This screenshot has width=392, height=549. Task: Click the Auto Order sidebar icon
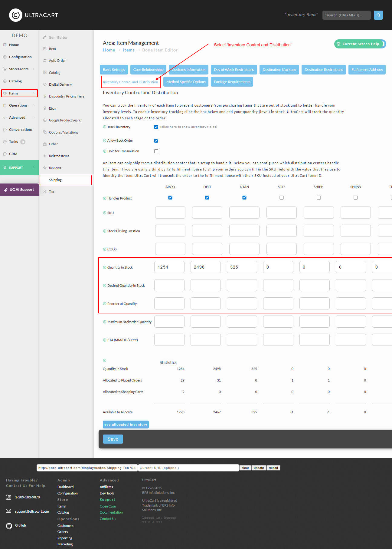(x=45, y=61)
